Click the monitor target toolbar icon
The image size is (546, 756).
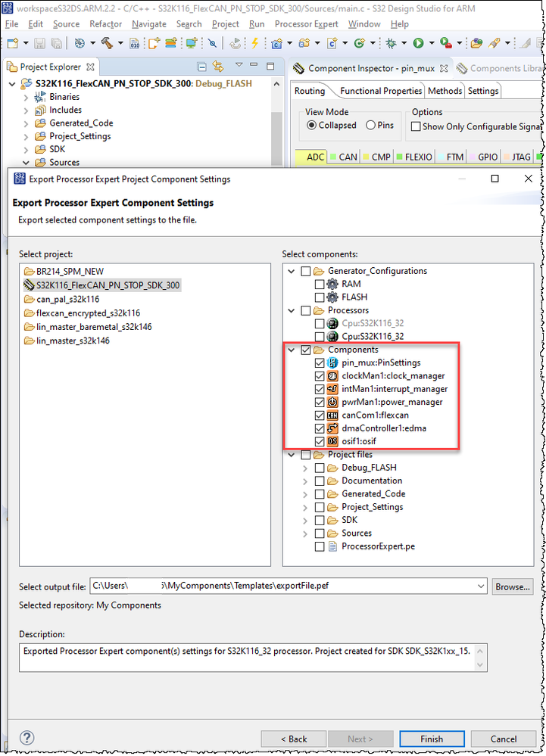(192, 43)
